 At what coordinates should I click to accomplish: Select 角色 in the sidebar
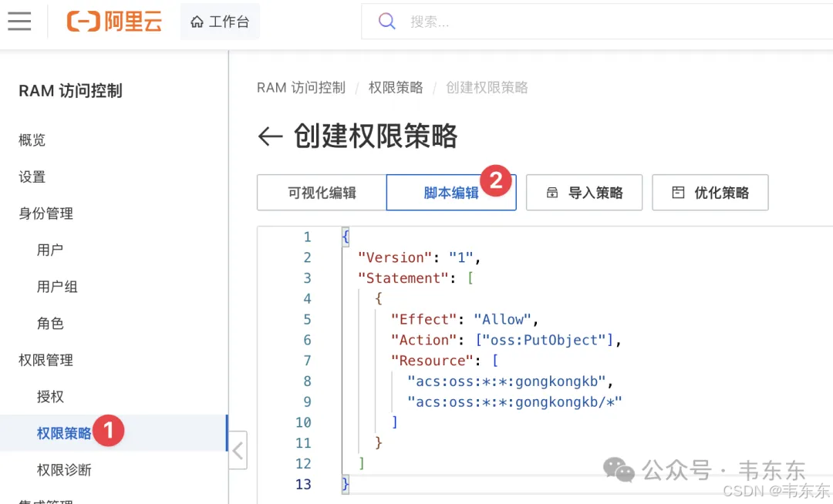pos(50,323)
